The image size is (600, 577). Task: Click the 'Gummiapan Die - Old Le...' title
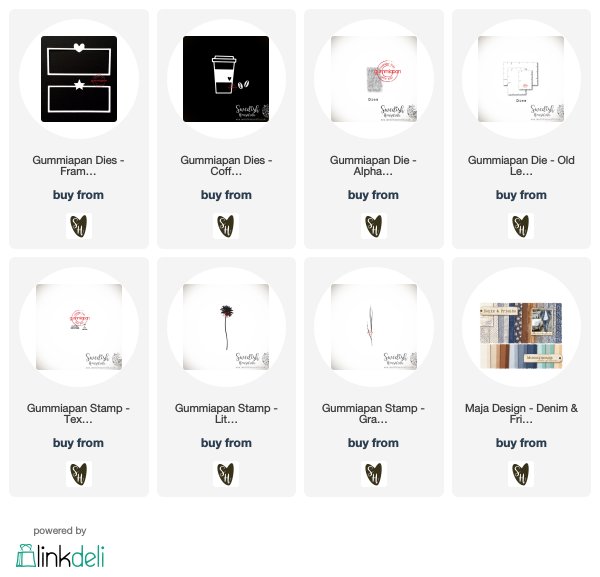coord(521,165)
